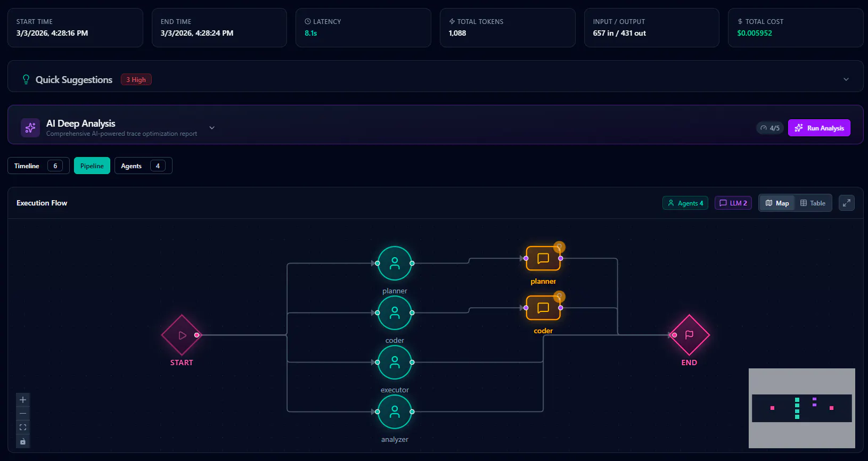Expand the Quick Suggestions panel chevron
868x461 pixels.
coord(846,79)
